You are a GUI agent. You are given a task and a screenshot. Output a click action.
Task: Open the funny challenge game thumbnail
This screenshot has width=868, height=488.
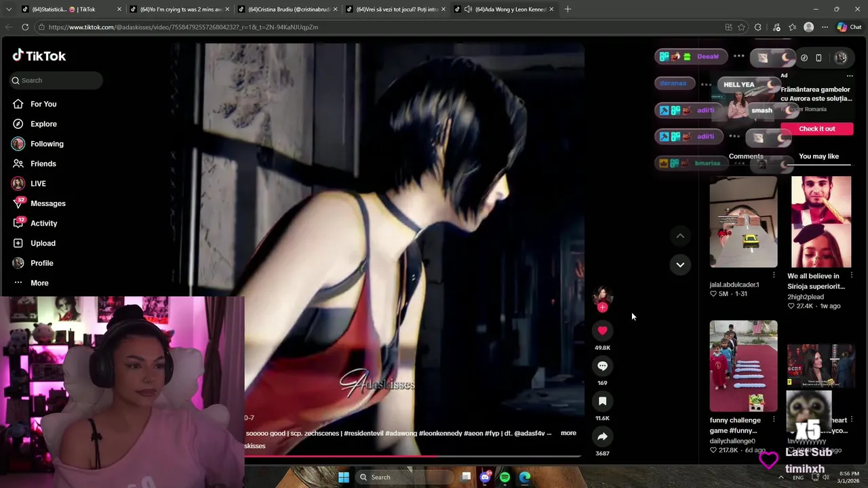click(x=743, y=366)
